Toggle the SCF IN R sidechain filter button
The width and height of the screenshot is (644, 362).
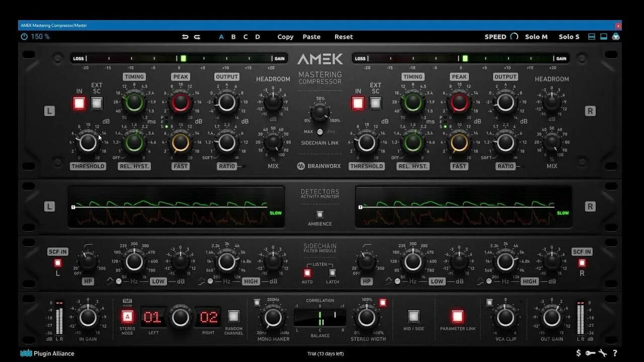pos(582,262)
